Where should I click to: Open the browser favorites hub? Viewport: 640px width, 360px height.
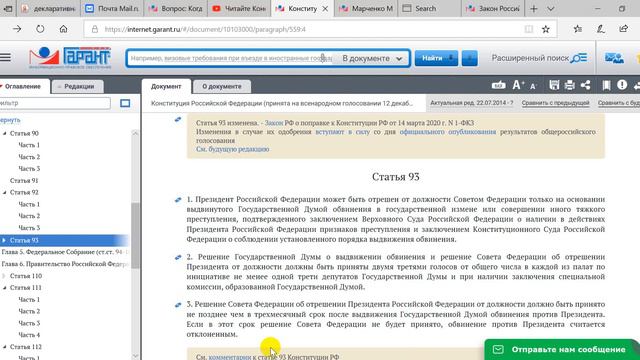(578, 29)
